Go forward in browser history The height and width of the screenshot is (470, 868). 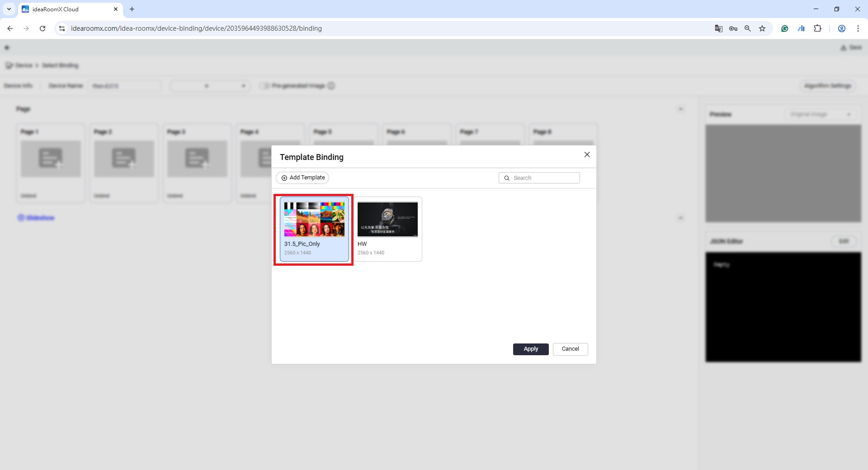(x=26, y=28)
